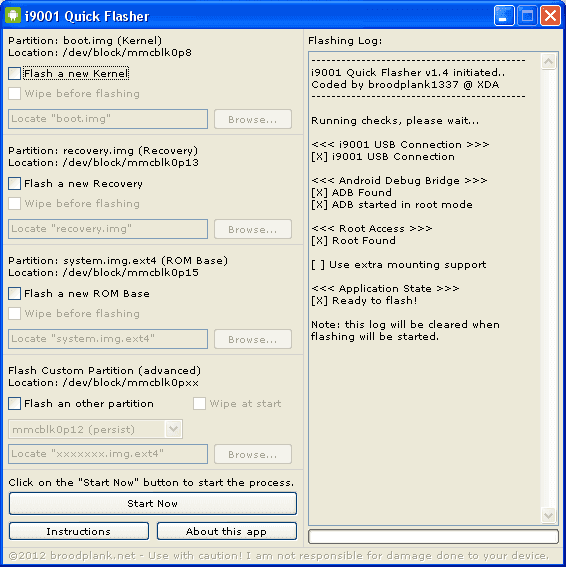
Task: Check Flash a new ROM Base
Action: [14, 294]
